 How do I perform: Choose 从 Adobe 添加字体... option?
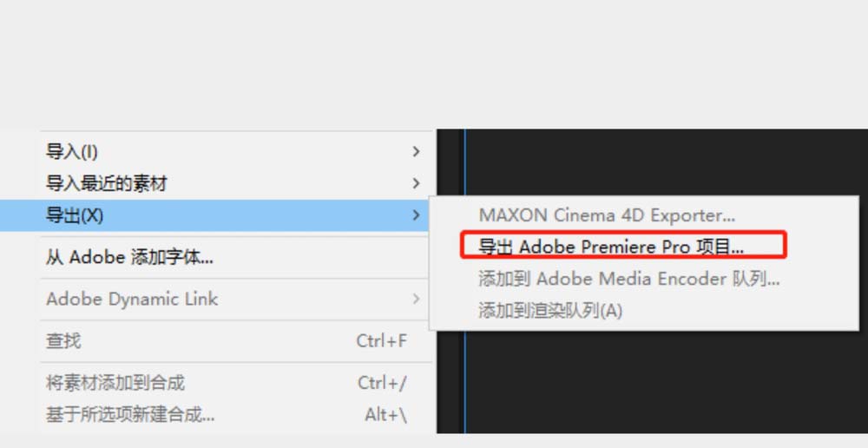[129, 257]
